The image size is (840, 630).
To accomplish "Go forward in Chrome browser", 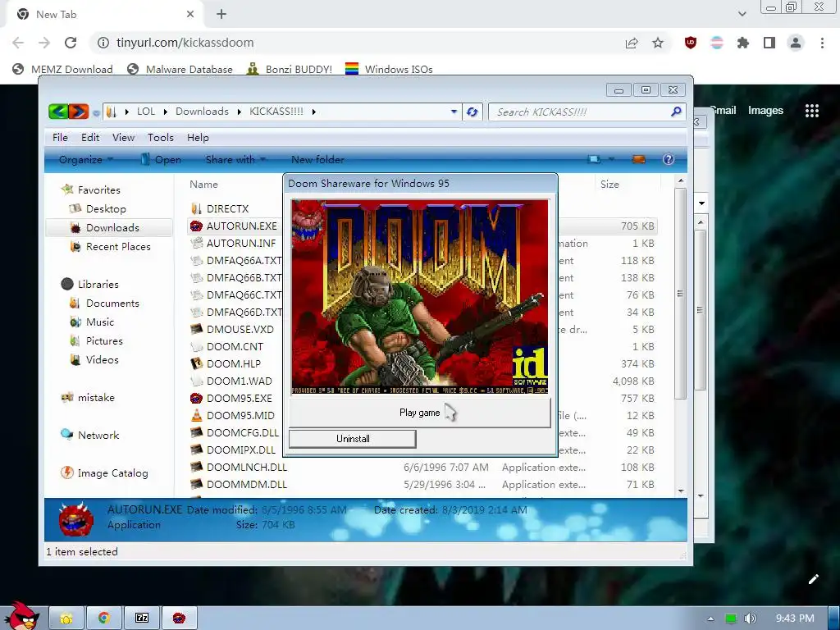I will pos(44,43).
